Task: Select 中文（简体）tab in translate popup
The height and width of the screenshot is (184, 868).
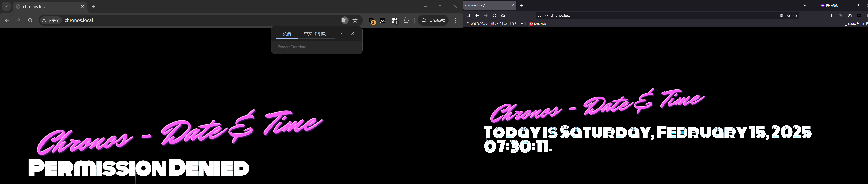Action: (315, 33)
